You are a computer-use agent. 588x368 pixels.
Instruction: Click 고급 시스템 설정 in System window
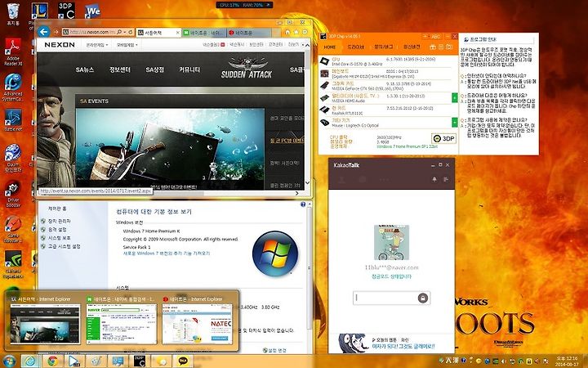click(x=65, y=247)
